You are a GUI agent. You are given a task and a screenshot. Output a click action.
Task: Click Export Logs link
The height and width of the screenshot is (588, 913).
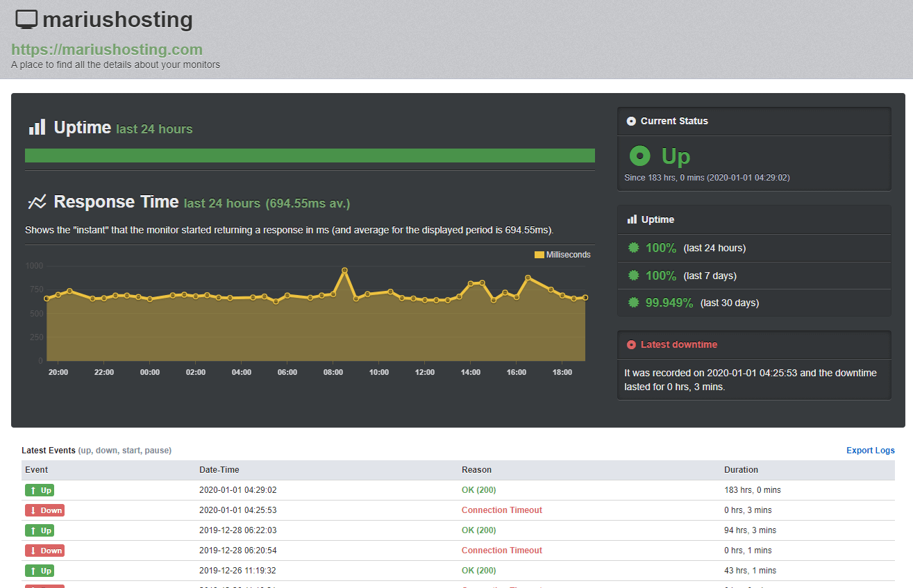point(871,451)
